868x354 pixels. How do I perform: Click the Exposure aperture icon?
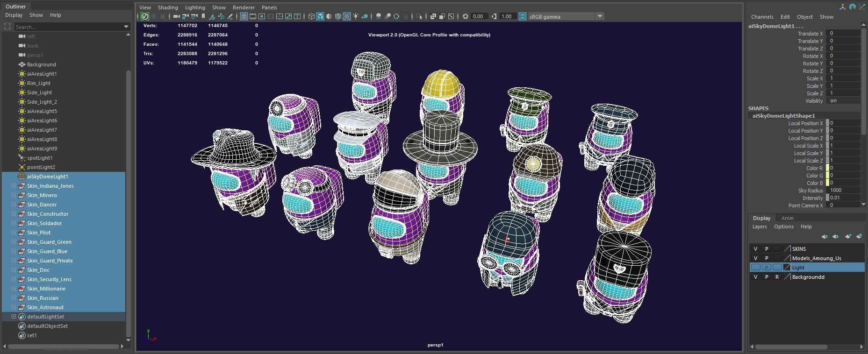tap(465, 16)
